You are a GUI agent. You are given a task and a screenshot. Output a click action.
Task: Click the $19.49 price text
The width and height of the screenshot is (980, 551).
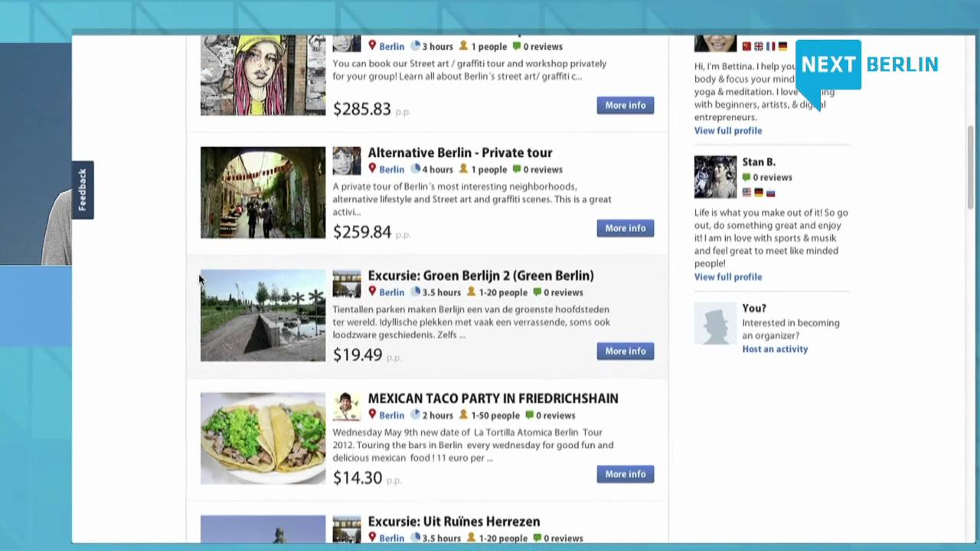pos(358,355)
